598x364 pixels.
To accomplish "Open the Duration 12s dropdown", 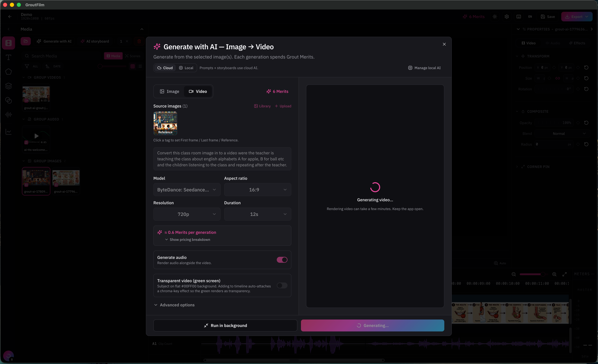I will pos(257,214).
